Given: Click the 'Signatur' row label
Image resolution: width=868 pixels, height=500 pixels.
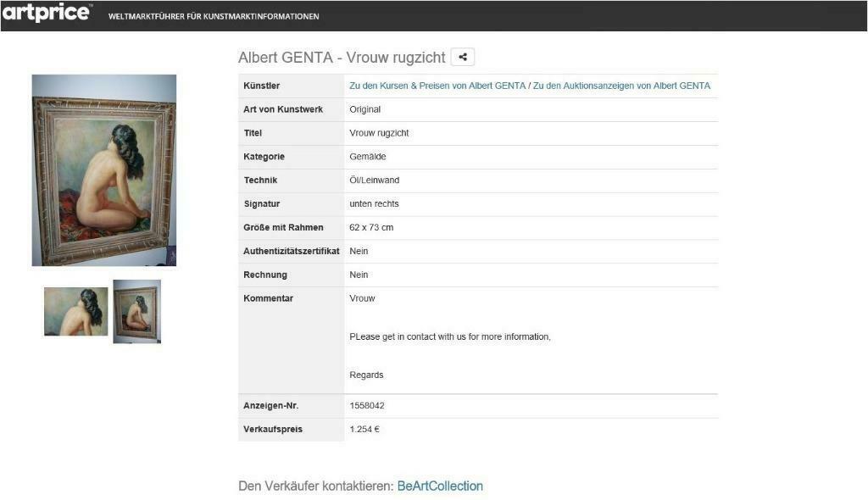Looking at the screenshot, I should coord(261,203).
